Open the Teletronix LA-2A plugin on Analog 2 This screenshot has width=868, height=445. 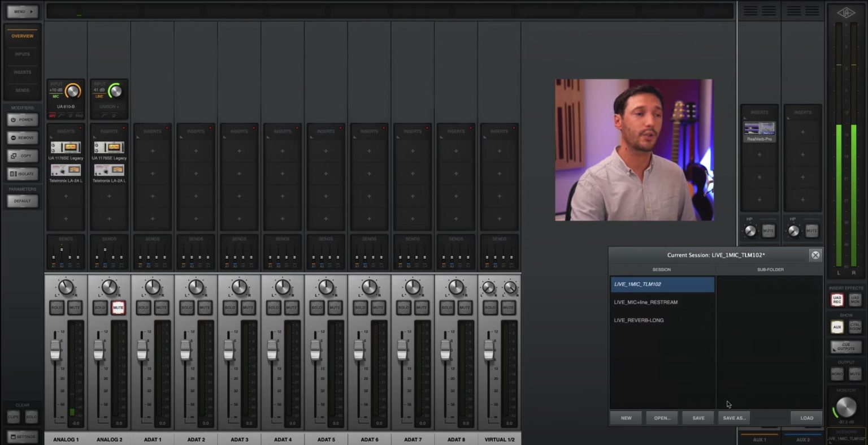(109, 170)
